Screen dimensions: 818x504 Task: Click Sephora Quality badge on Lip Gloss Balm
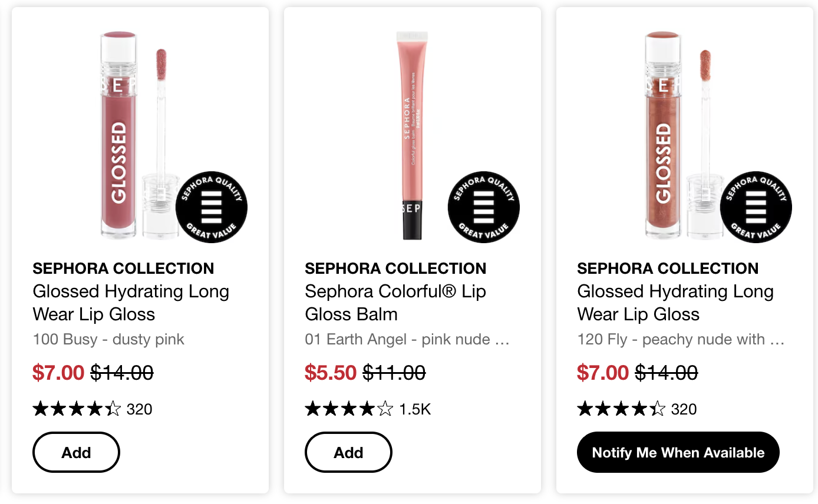click(484, 207)
